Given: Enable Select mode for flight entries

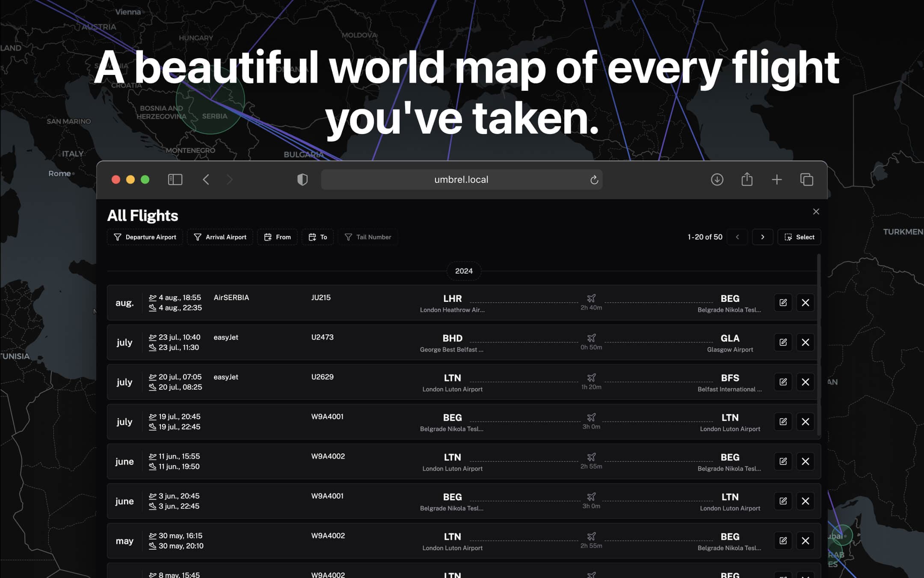Looking at the screenshot, I should pyautogui.click(x=799, y=237).
